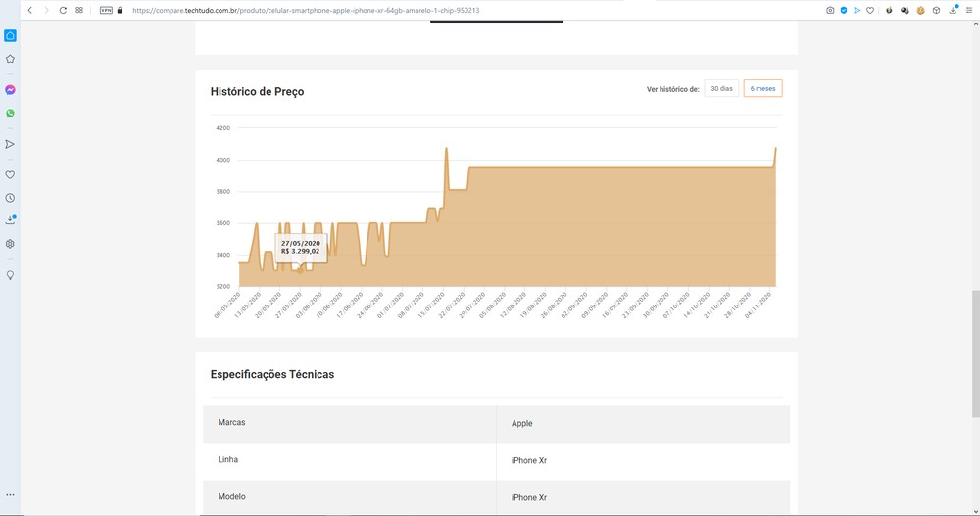The height and width of the screenshot is (516, 980).
Task: Click the Modelo row label
Action: [232, 496]
